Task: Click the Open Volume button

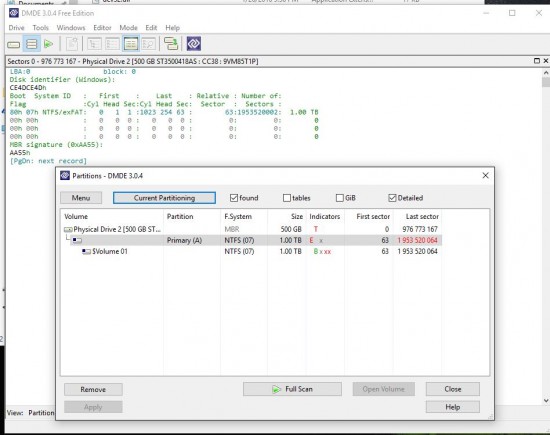Action: click(384, 389)
